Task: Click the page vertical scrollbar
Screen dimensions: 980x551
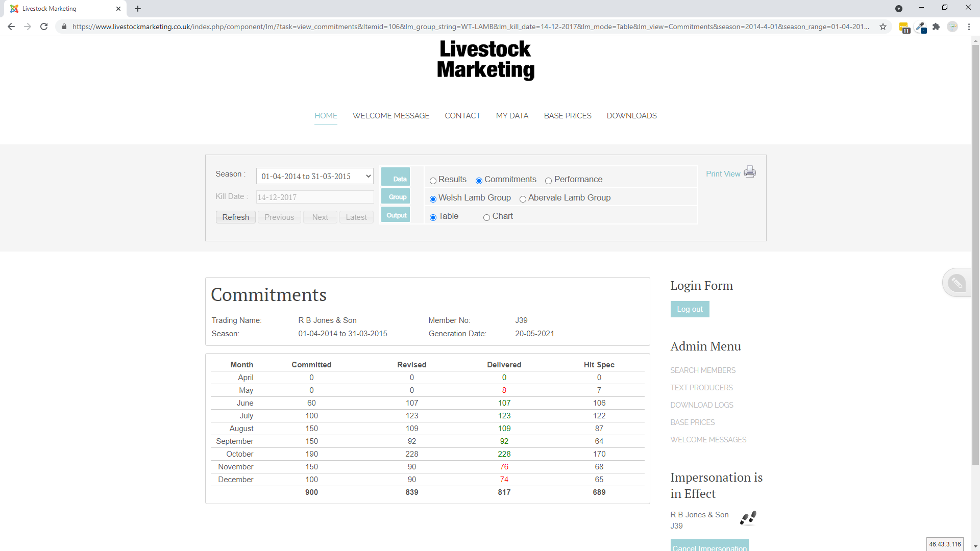Action: pyautogui.click(x=975, y=255)
